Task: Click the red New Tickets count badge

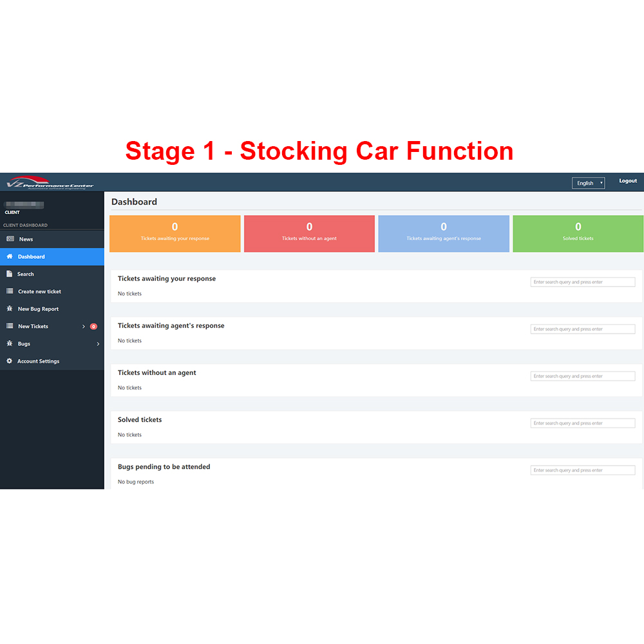Action: pos(93,327)
